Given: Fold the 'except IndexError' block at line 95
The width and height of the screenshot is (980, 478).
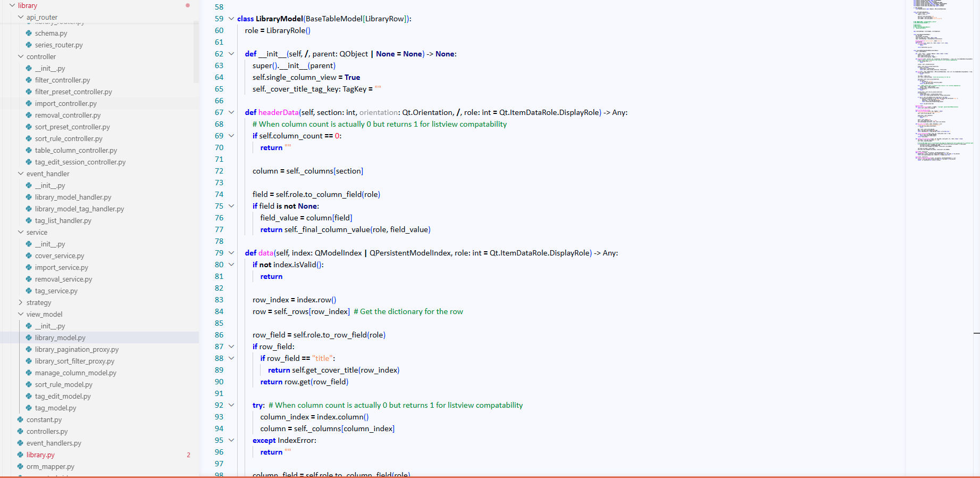Looking at the screenshot, I should (231, 440).
